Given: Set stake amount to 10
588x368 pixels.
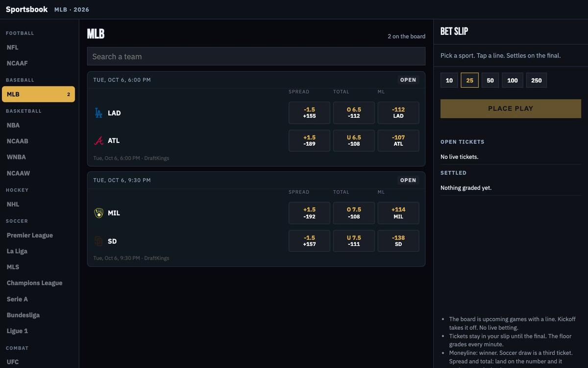Looking at the screenshot, I should [449, 80].
